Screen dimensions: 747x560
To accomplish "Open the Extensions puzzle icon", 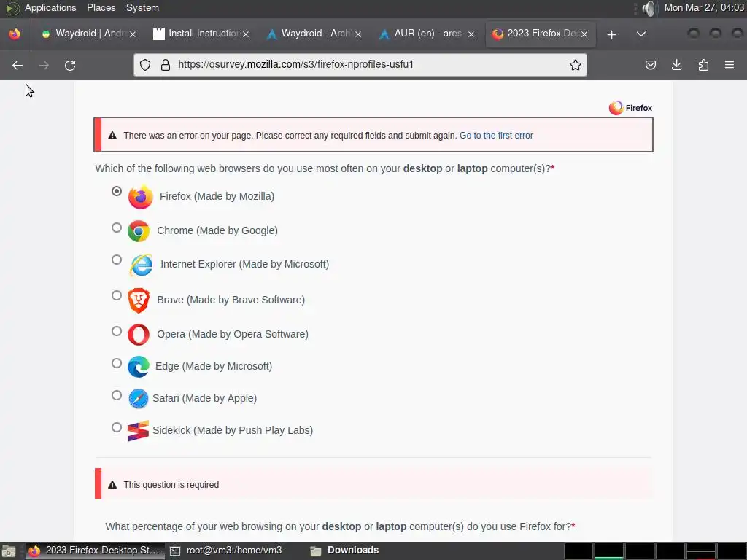I will 703,65.
